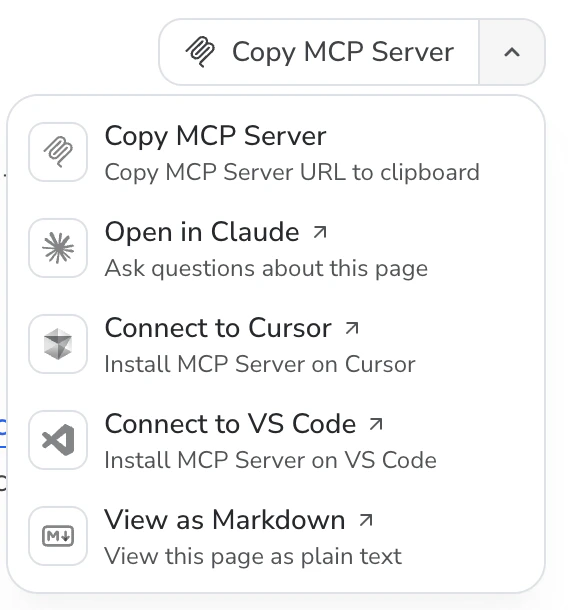This screenshot has height=610, width=568.
Task: Click the Cursor cube icon
Action: click(x=58, y=344)
